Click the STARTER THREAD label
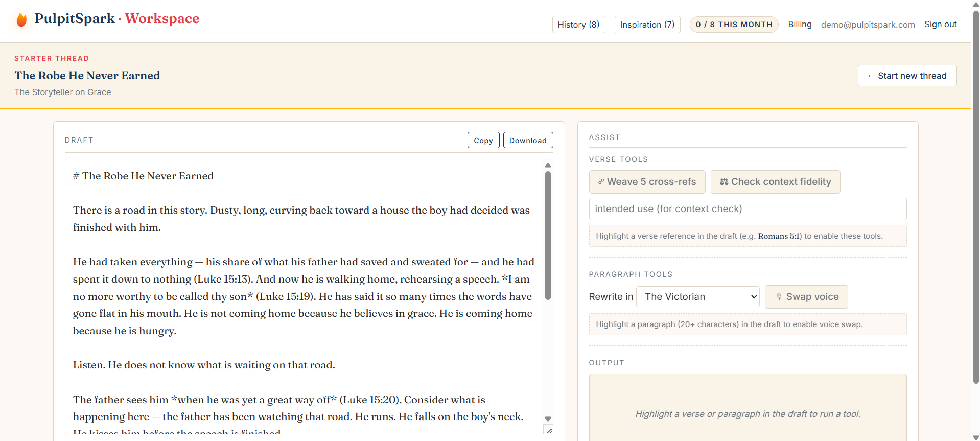980x441 pixels. [x=52, y=58]
